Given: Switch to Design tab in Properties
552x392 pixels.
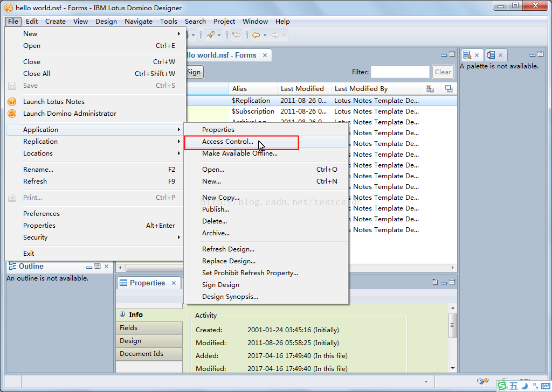Looking at the screenshot, I should (x=149, y=341).
